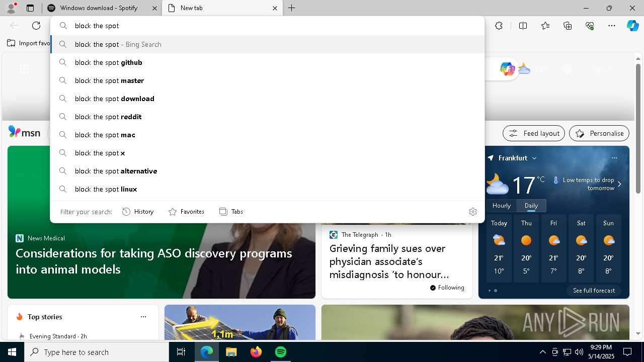Open File Explorer from the taskbar
644x362 pixels.
[x=231, y=352]
